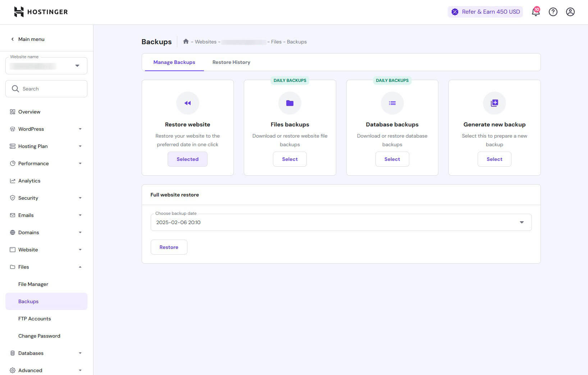Expand the Hosting Plan menu arrow
Screen dimensions: 588x375
(x=80, y=146)
